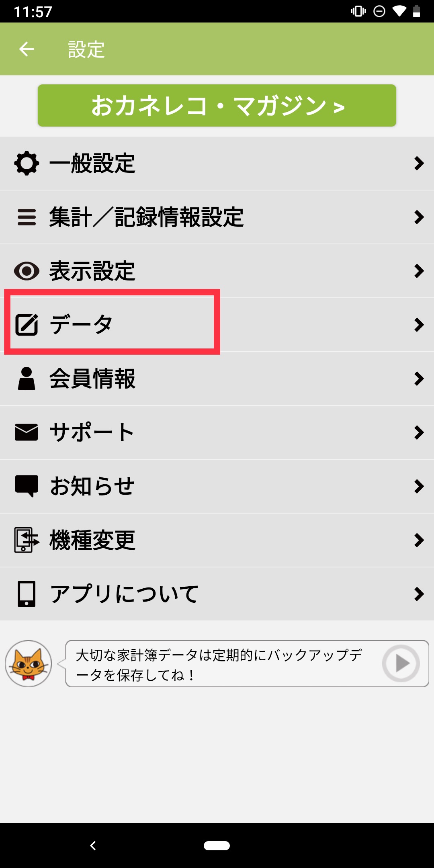Screen dimensions: 434x868
Task: Play the cat's backup tip message
Action: pyautogui.click(x=401, y=663)
